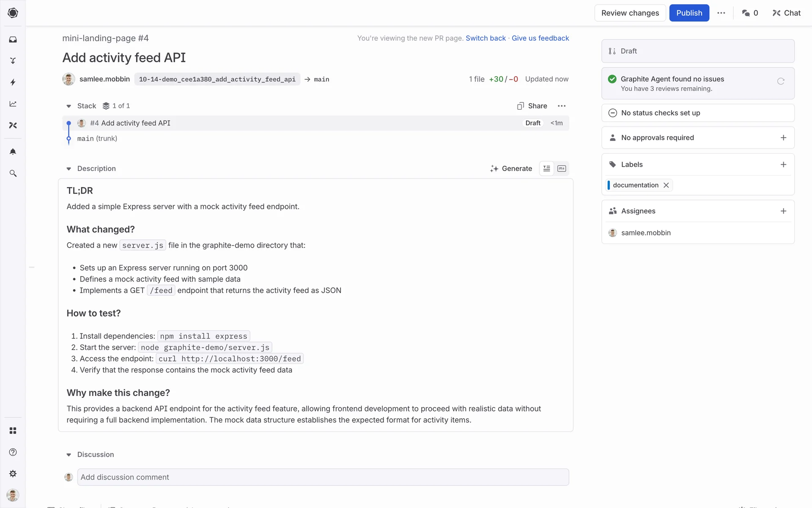Click the Publish button
The width and height of the screenshot is (812, 508).
[689, 13]
